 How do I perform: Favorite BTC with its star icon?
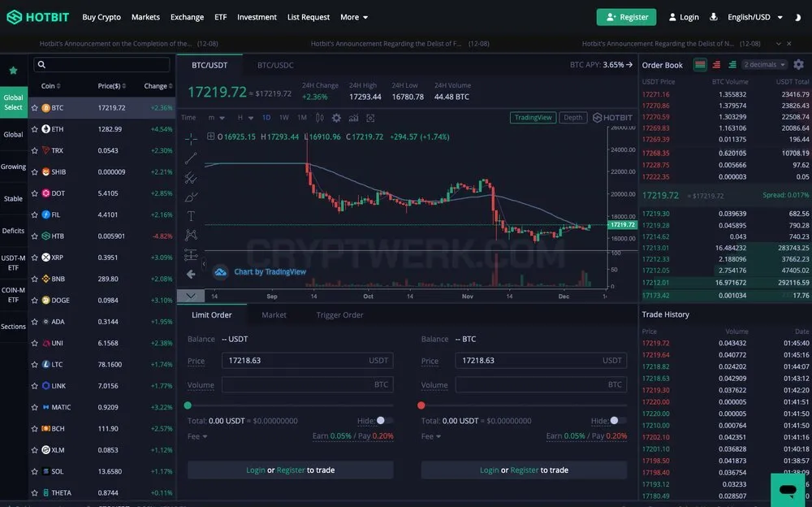click(35, 108)
